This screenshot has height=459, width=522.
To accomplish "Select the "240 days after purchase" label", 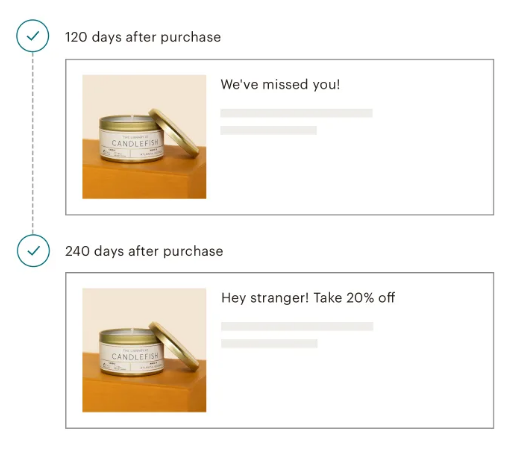I will [144, 251].
